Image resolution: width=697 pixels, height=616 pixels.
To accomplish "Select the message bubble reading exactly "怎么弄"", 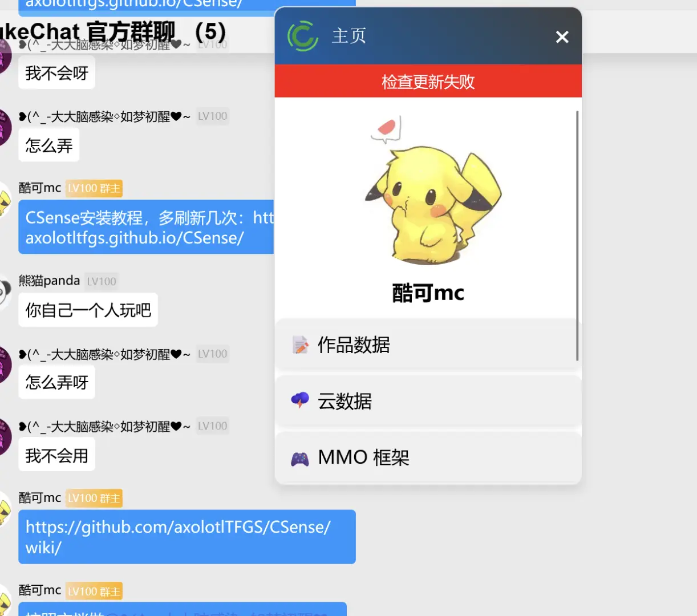I will (x=49, y=145).
